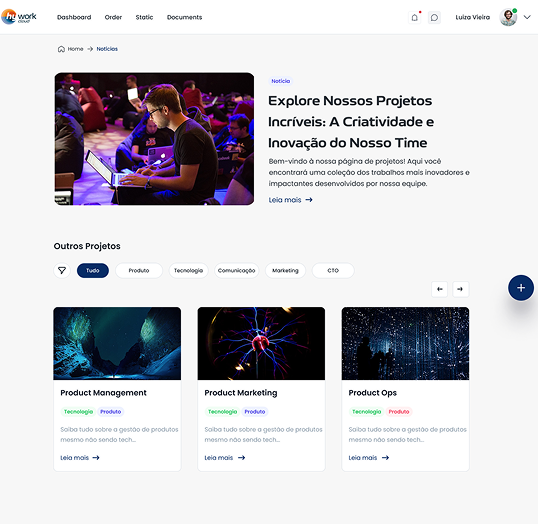Click the Product Ops card description

(408, 435)
